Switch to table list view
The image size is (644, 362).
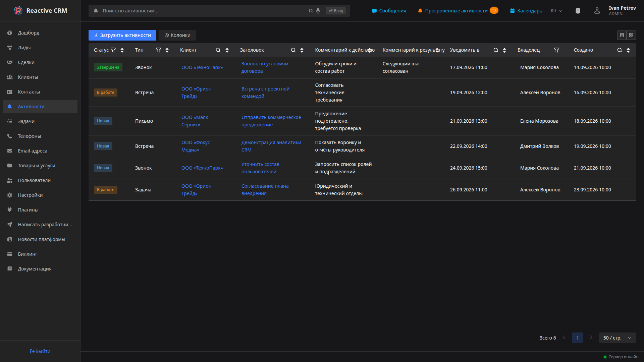click(622, 35)
